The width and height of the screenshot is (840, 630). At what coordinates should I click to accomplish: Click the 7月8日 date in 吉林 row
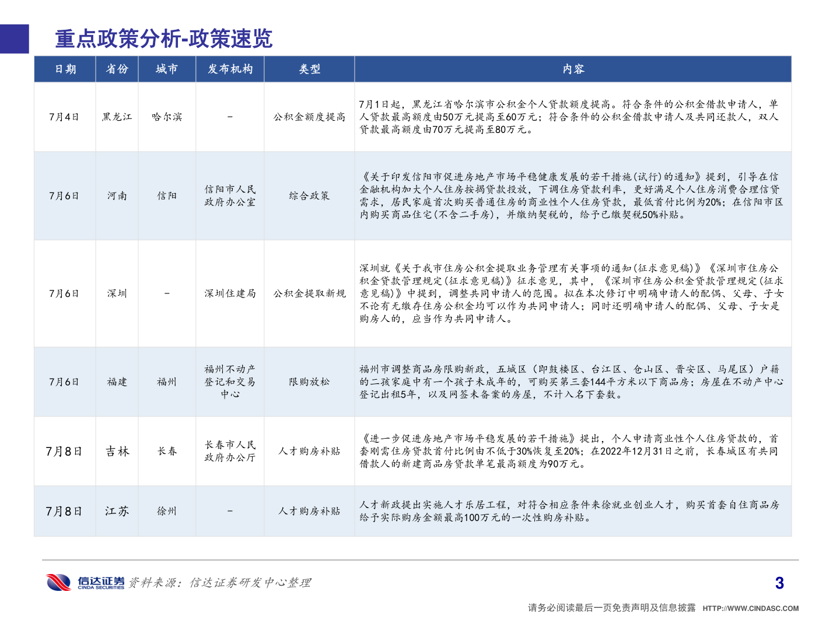(64, 451)
